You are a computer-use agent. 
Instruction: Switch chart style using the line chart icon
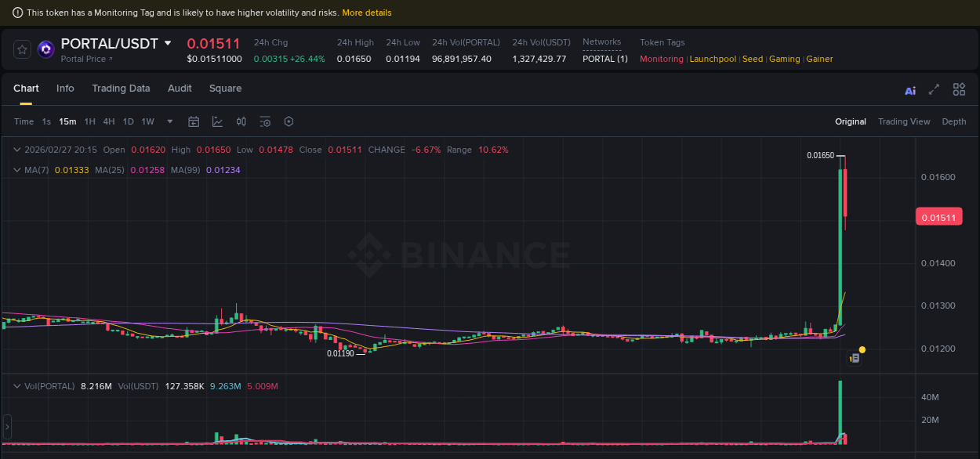pyautogui.click(x=216, y=121)
